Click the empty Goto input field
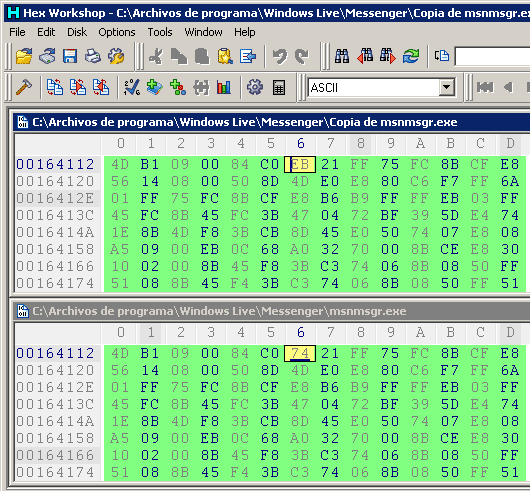Image resolution: width=530 pixels, height=491 pixels. 492,56
